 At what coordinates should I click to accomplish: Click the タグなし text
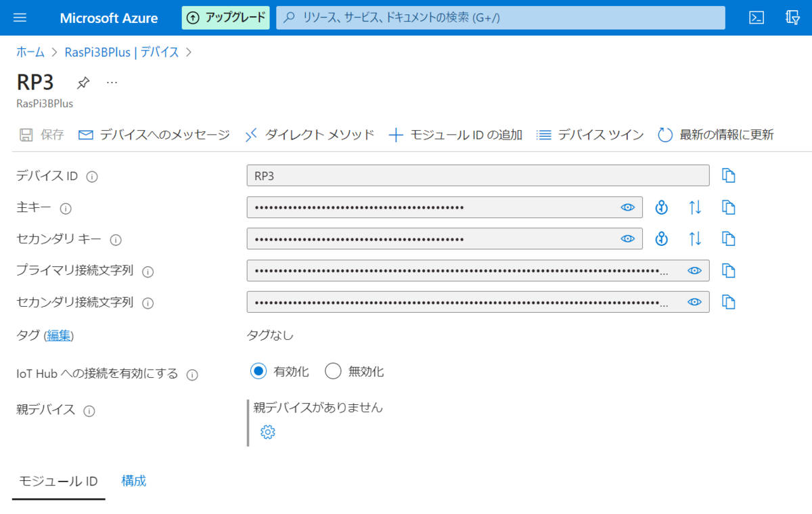[270, 335]
